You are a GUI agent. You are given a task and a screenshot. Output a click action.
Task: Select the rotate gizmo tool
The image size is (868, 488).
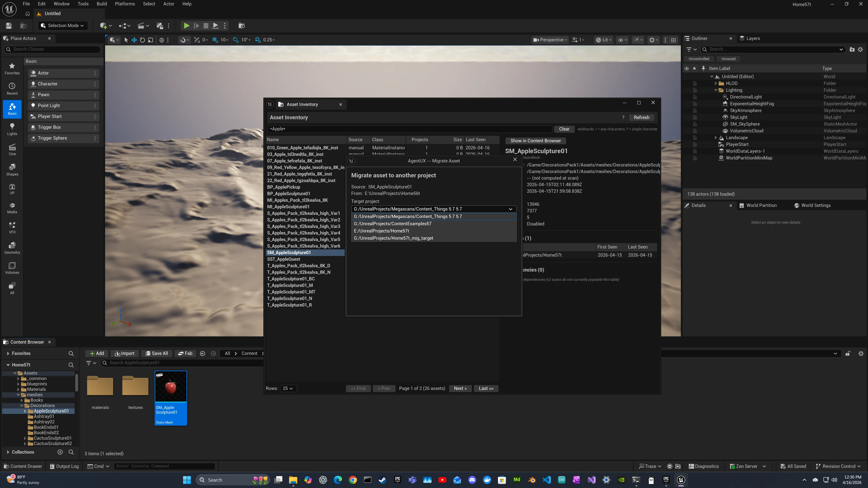(x=142, y=40)
